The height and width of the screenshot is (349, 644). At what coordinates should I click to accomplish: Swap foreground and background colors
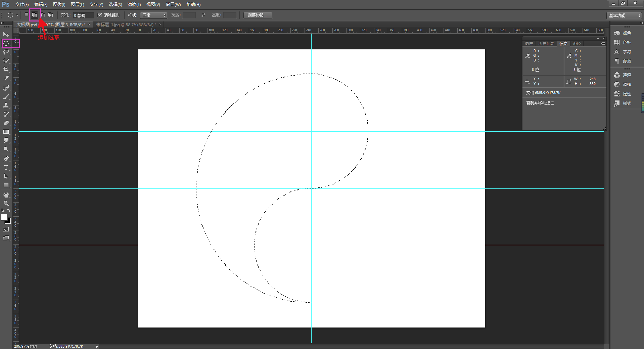point(9,211)
